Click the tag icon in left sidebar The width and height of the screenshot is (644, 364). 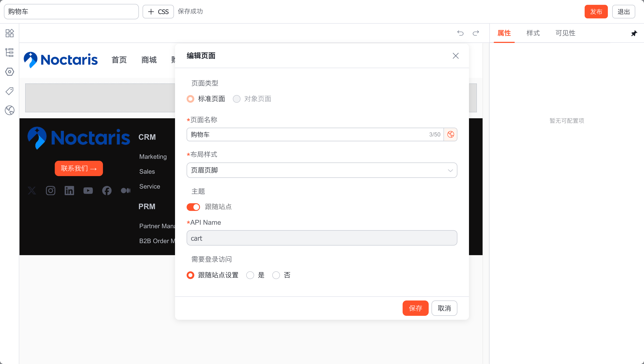pos(9,91)
